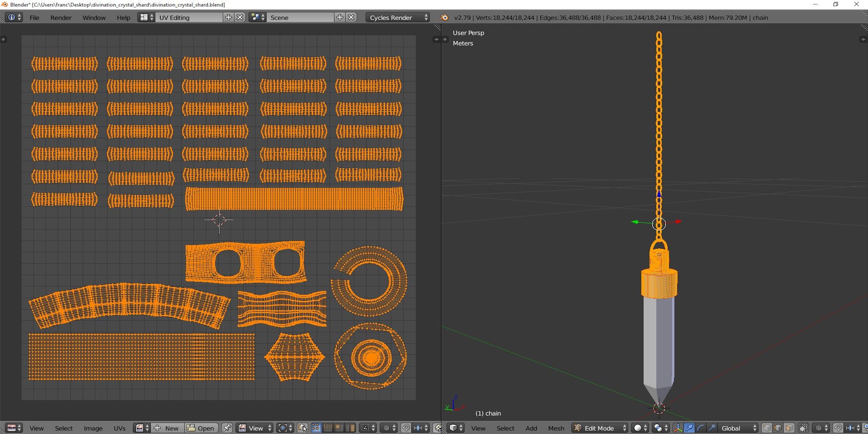Click the pin image icon in UV editor
Image resolution: width=868 pixels, height=434 pixels.
[x=227, y=428]
